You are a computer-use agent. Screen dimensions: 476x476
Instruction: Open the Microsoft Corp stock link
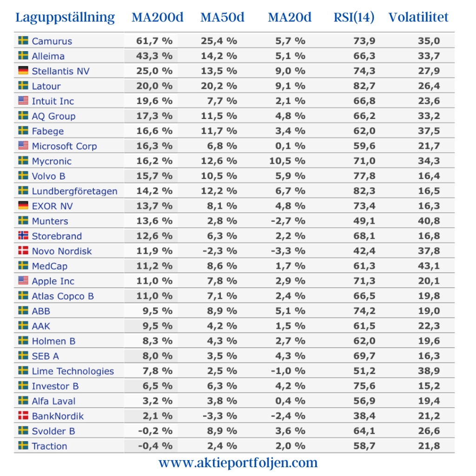64,146
